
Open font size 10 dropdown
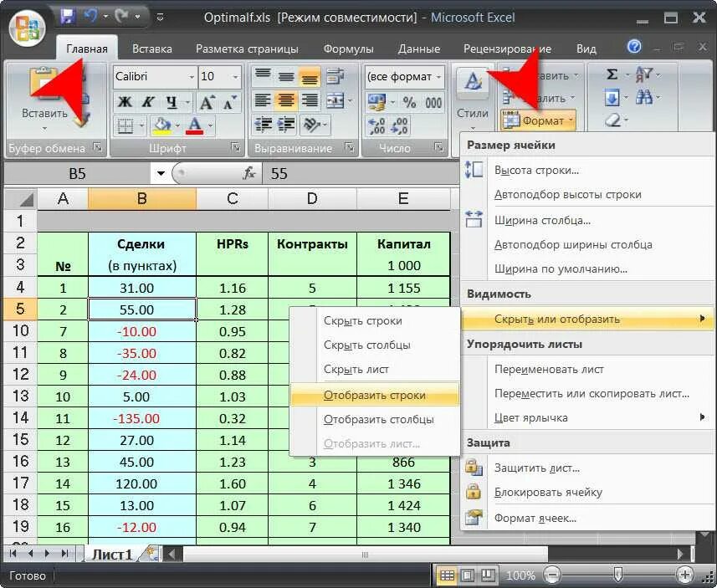tap(235, 77)
